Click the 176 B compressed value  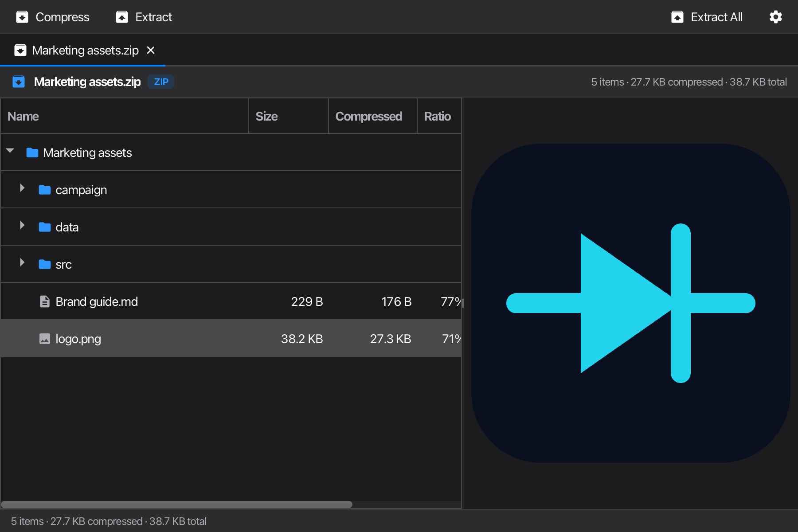[396, 301]
